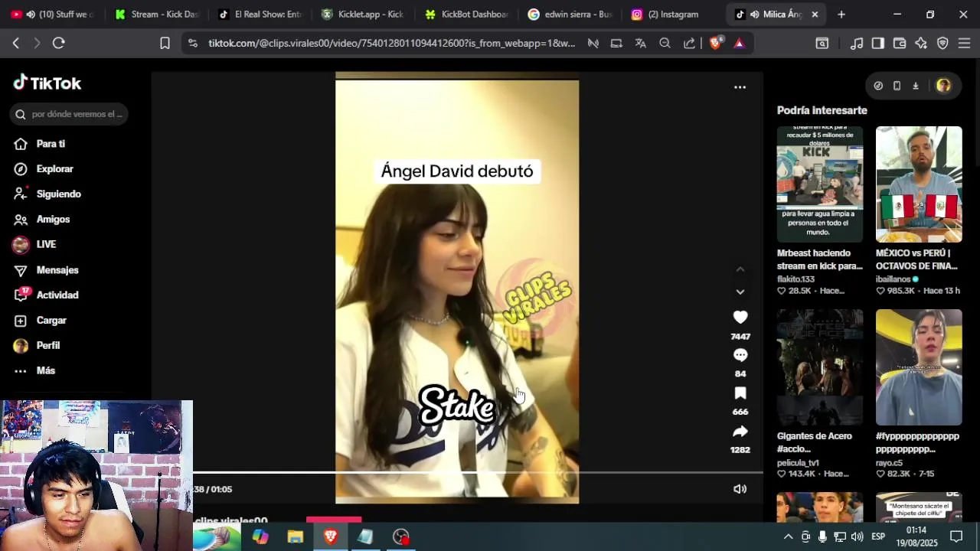The height and width of the screenshot is (551, 980).
Task: Open File Explorer from the taskbar
Action: [296, 537]
